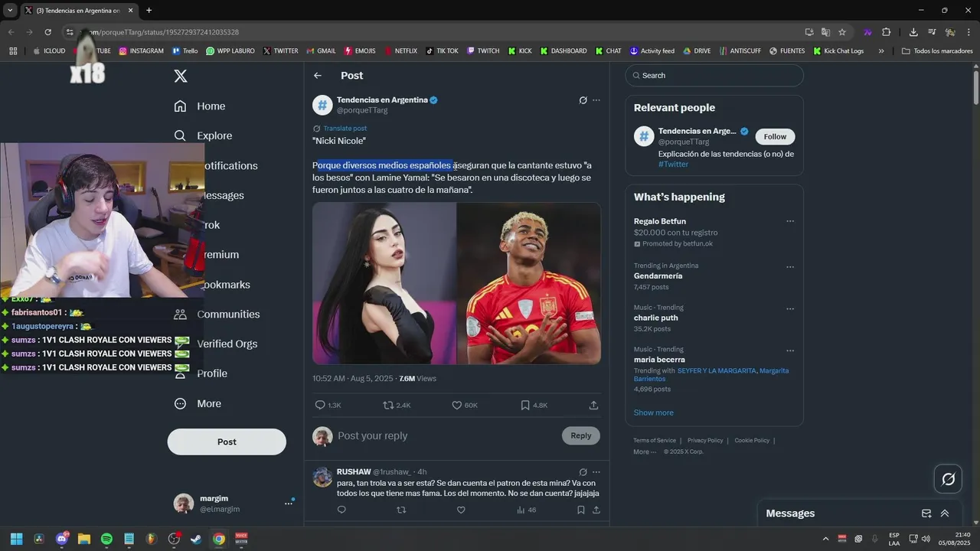Click Translate post link
Image resolution: width=980 pixels, height=551 pixels.
point(345,129)
